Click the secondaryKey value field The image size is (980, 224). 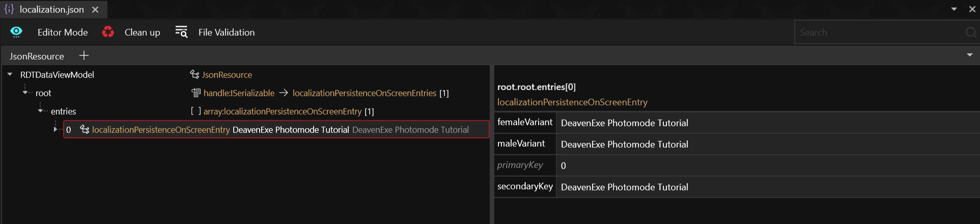[x=764, y=187]
